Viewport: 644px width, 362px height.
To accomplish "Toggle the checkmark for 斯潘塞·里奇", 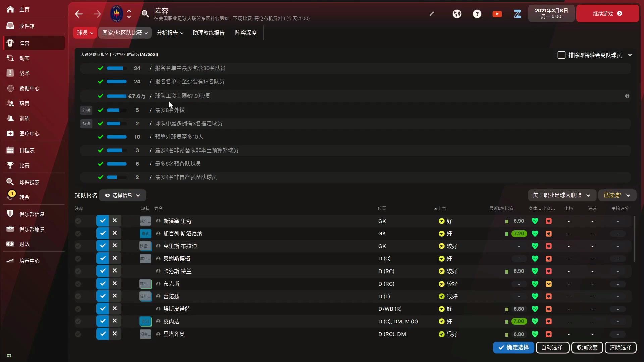I will tap(103, 221).
